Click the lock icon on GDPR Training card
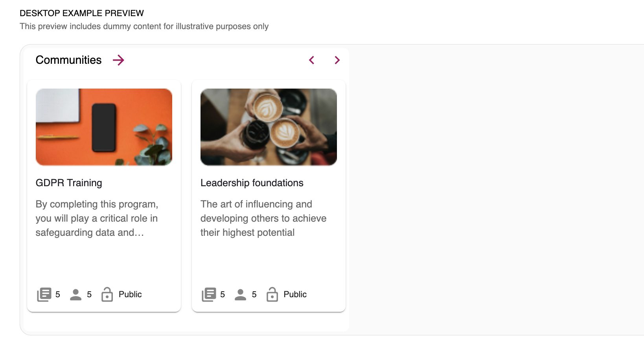644x348 pixels. tap(107, 294)
